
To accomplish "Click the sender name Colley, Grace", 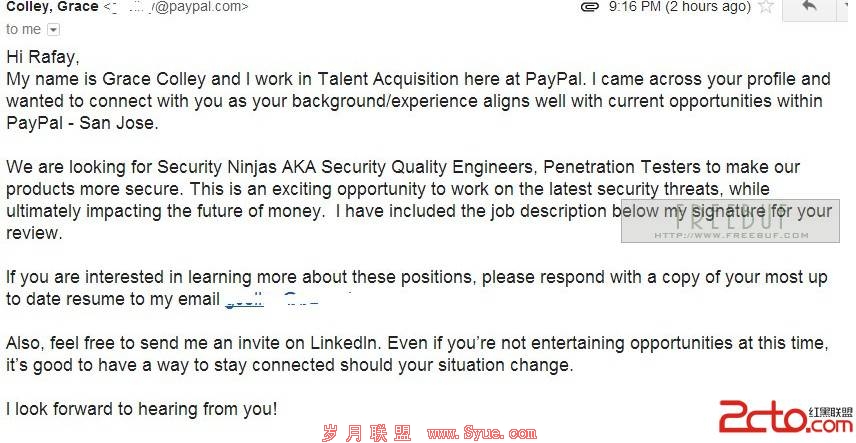I will click(52, 7).
